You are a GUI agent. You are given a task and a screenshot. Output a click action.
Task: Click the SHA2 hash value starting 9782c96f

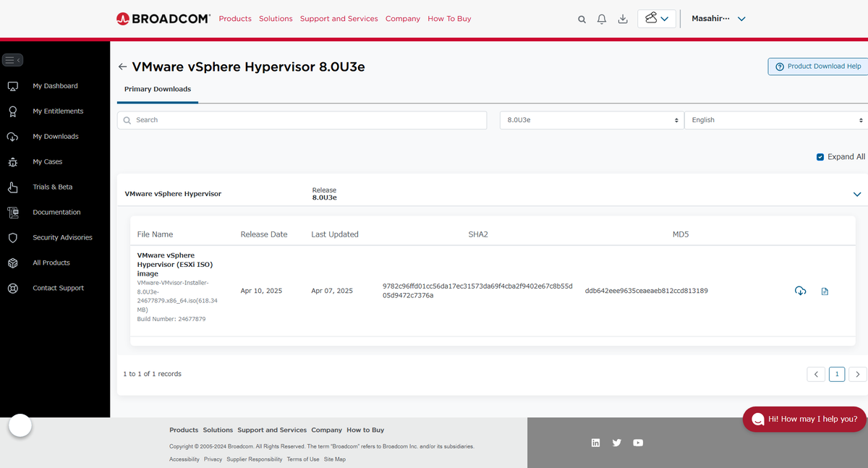[477, 291]
